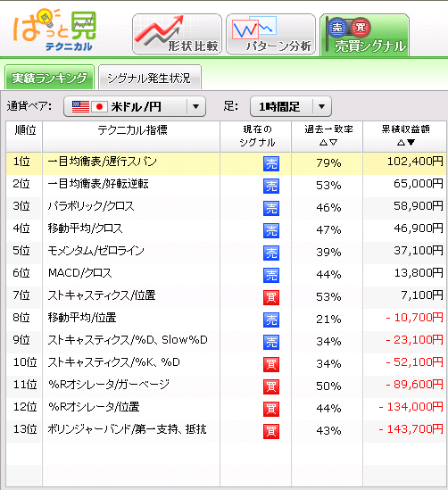Select ストキャスティクス/%D、Slow%D indicator
This screenshot has width=448, height=490.
(128, 340)
